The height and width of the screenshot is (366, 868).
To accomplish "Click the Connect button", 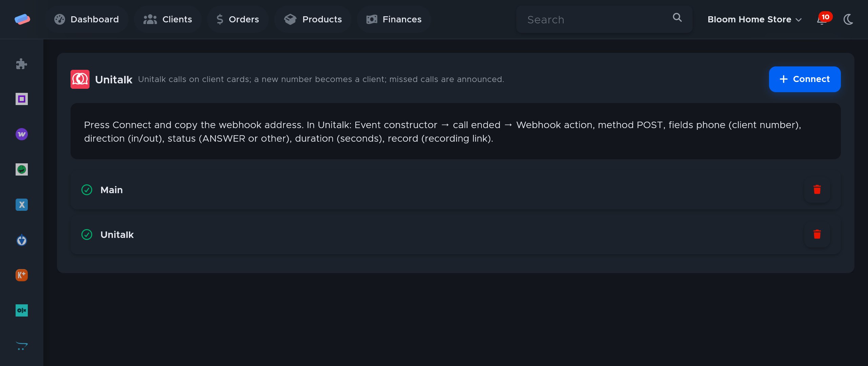I will coord(805,79).
